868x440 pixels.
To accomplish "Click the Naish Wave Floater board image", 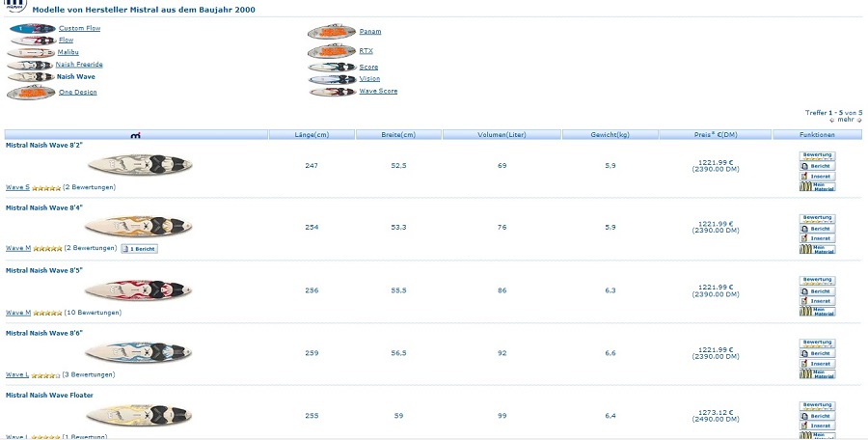I will coord(138,415).
